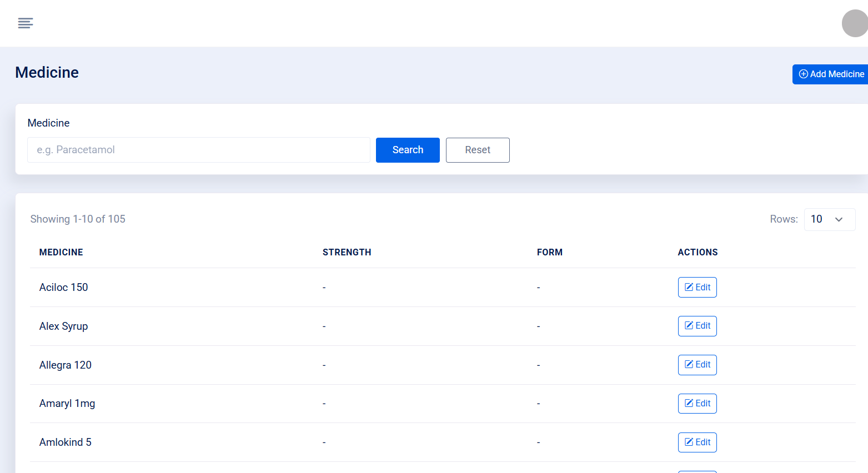Click the chevron arrow in Rows selector
This screenshot has height=473, width=868.
click(839, 220)
